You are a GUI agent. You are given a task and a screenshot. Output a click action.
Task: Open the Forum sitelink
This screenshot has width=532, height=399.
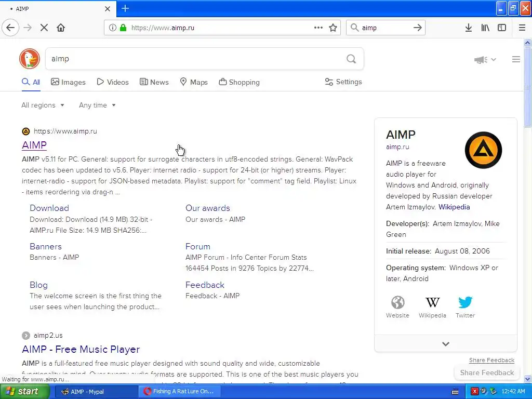point(198,246)
